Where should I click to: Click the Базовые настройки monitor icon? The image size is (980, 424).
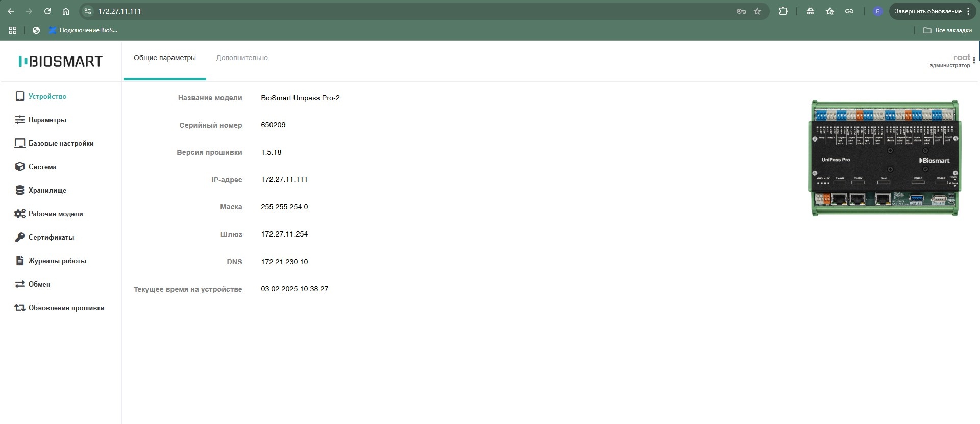point(20,143)
